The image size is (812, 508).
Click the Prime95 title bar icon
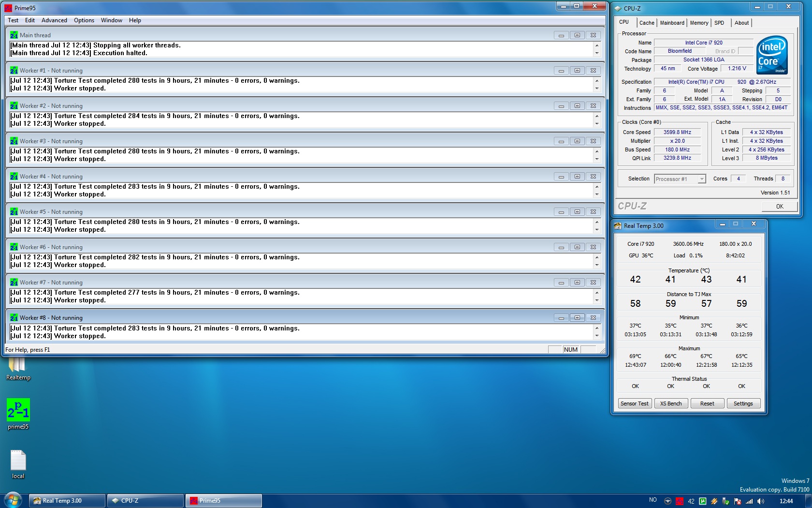click(x=8, y=8)
